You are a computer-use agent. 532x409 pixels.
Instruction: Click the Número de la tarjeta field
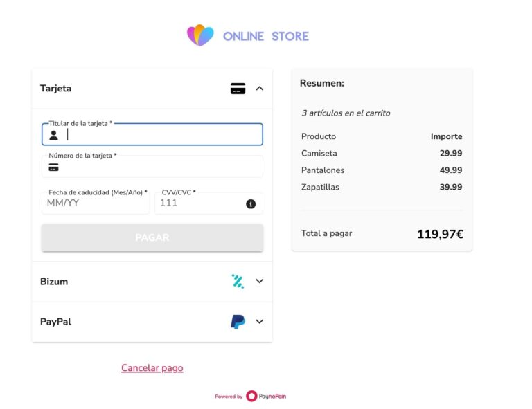[159, 167]
